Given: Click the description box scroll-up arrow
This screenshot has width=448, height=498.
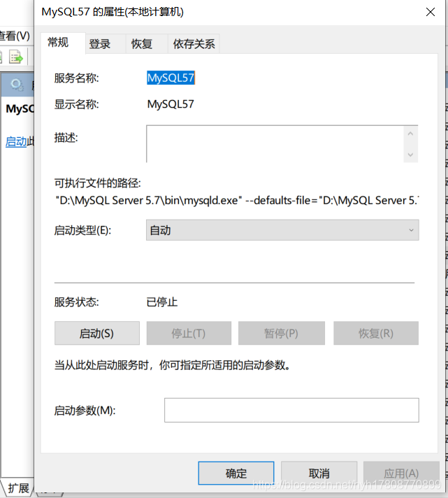Looking at the screenshot, I should [x=410, y=134].
